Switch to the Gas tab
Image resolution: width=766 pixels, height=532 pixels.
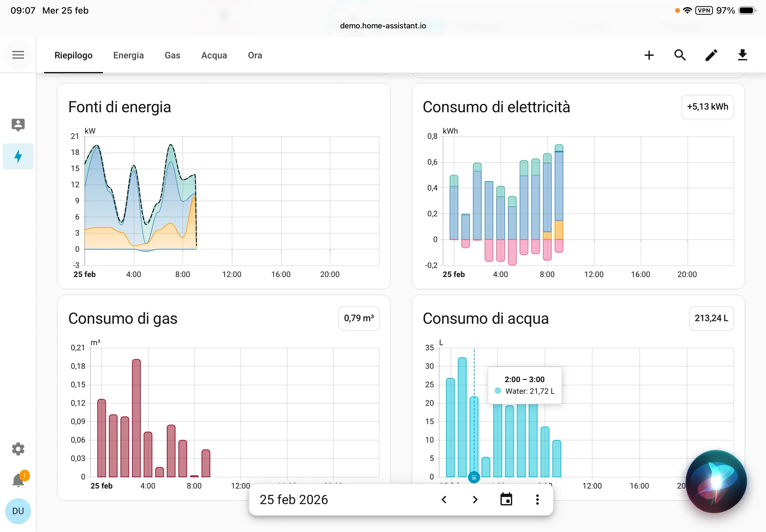click(x=172, y=55)
